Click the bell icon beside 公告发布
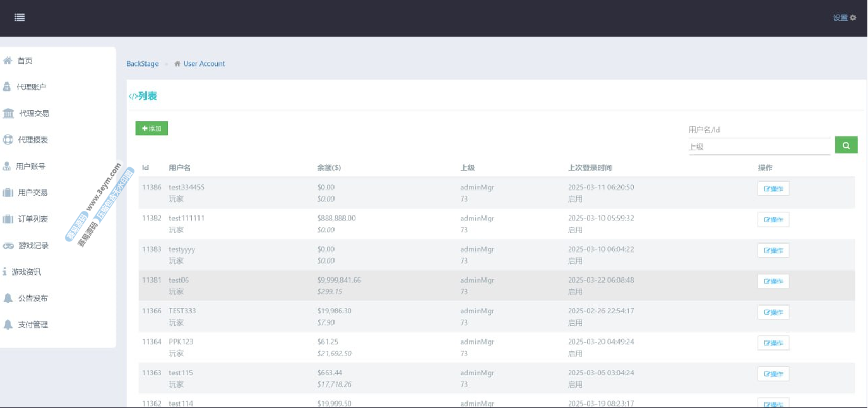This screenshot has height=408, width=868. pos(8,298)
